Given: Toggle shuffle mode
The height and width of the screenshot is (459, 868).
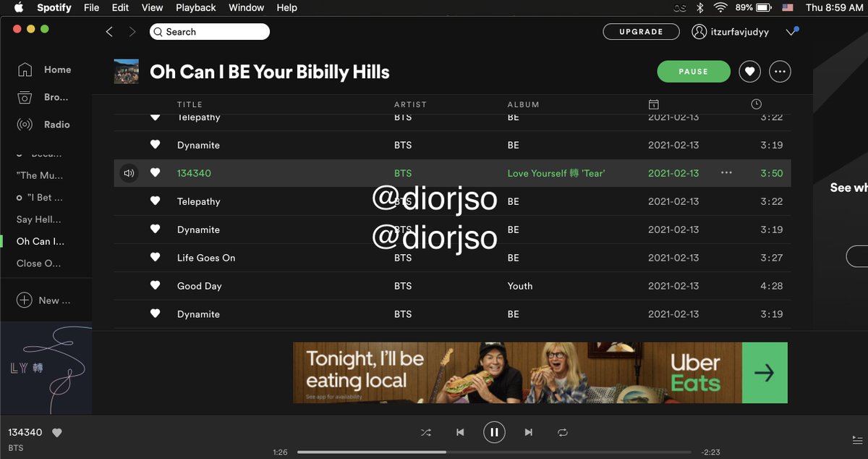Looking at the screenshot, I should click(x=426, y=432).
